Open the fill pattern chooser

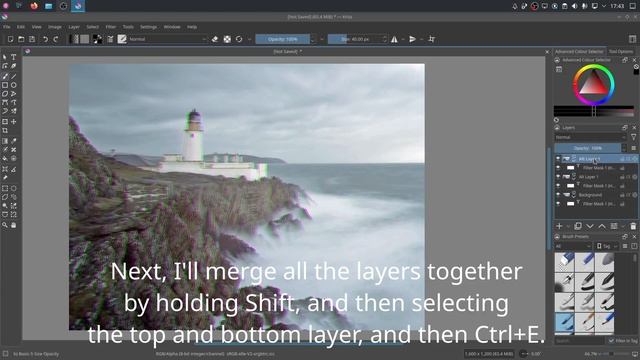coord(84,39)
